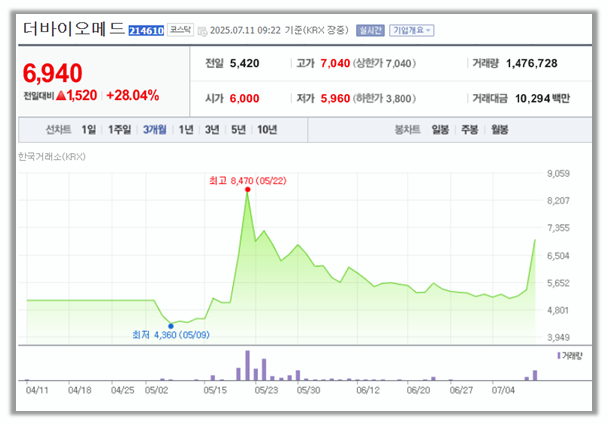The image size is (609, 425).
Task: Click the blue 최저 4,360 low marker
Action: click(171, 326)
